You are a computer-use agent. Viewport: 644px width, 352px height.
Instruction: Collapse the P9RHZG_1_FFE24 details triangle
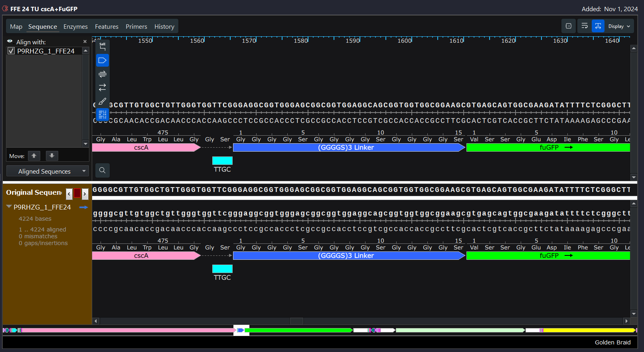(9, 207)
